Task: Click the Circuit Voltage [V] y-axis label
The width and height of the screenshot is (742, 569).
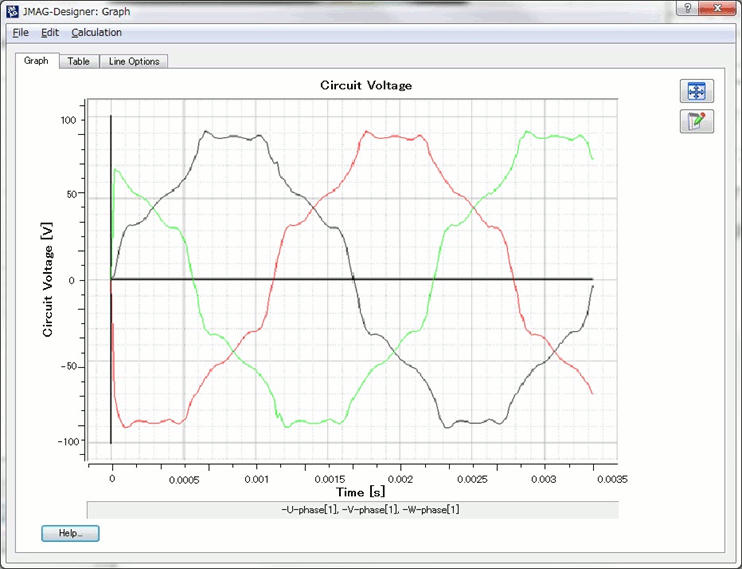Action: pyautogui.click(x=48, y=280)
